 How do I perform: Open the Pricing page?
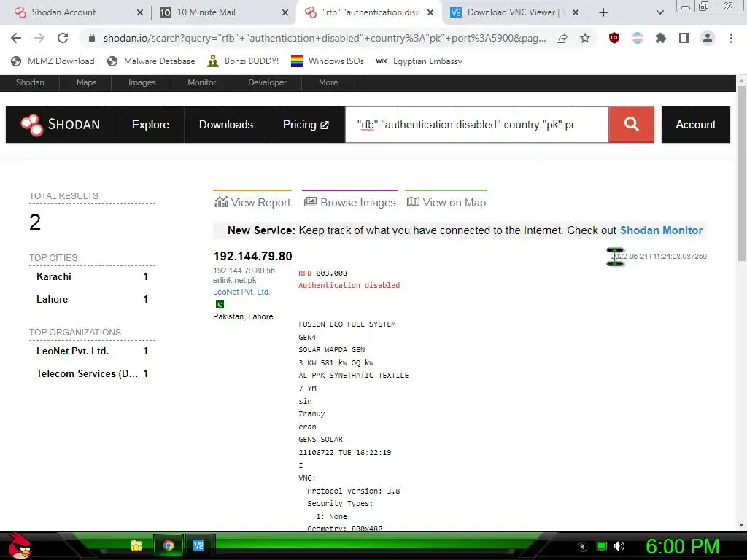coord(306,125)
